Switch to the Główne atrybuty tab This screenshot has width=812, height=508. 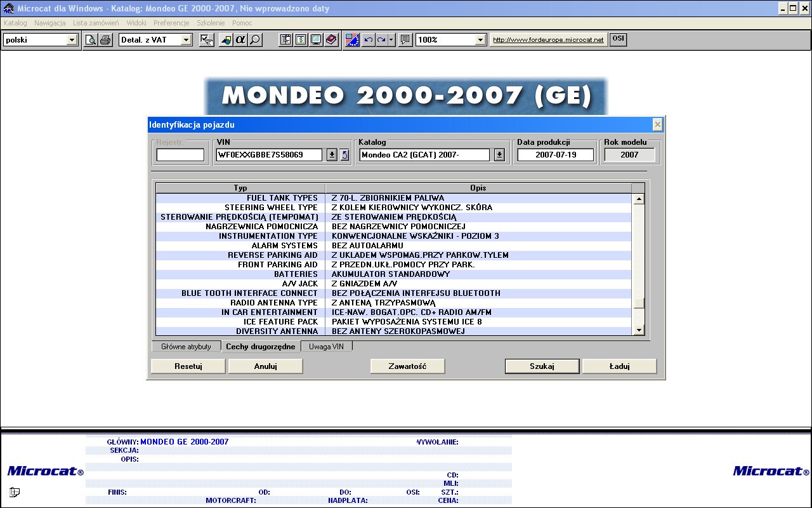[186, 347]
